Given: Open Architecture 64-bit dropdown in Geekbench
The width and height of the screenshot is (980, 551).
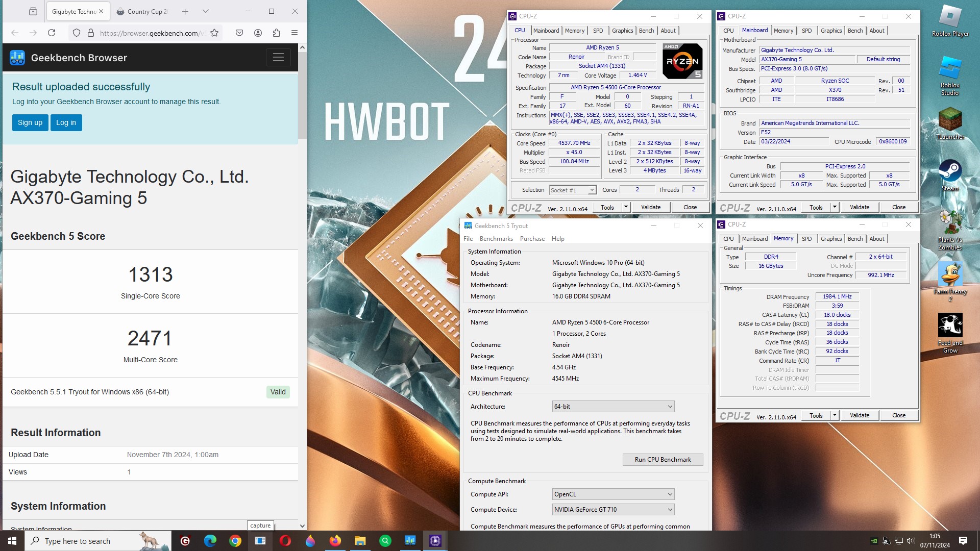Looking at the screenshot, I should click(x=613, y=407).
